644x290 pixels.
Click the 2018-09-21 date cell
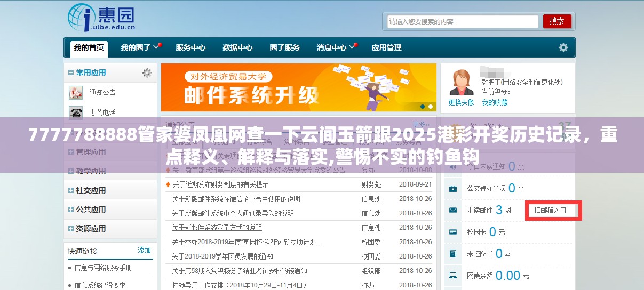tap(416, 184)
